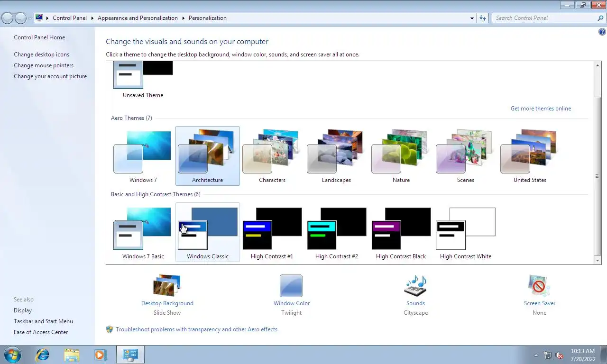Image resolution: width=607 pixels, height=364 pixels.
Task: Apply the Nature theme
Action: [x=401, y=156]
